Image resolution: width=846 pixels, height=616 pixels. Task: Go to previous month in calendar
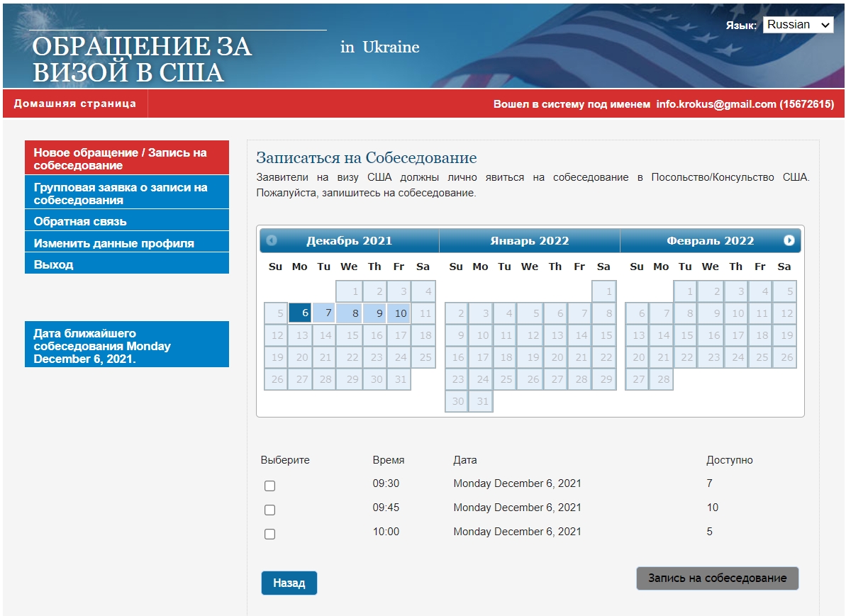click(x=272, y=240)
